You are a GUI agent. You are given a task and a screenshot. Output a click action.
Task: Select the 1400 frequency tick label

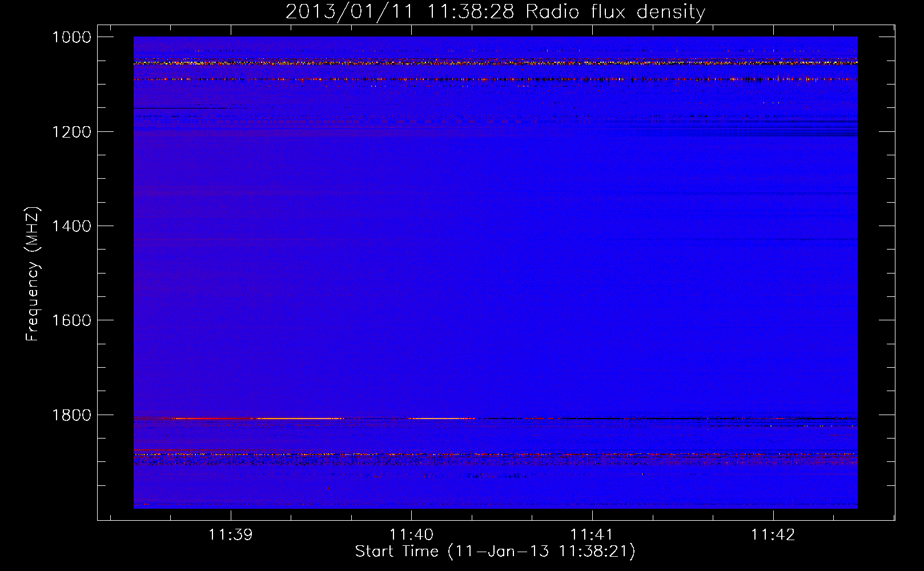[x=71, y=226]
